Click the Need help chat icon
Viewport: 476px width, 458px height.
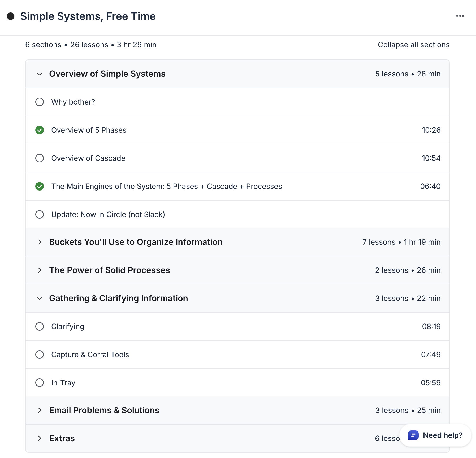tap(413, 435)
